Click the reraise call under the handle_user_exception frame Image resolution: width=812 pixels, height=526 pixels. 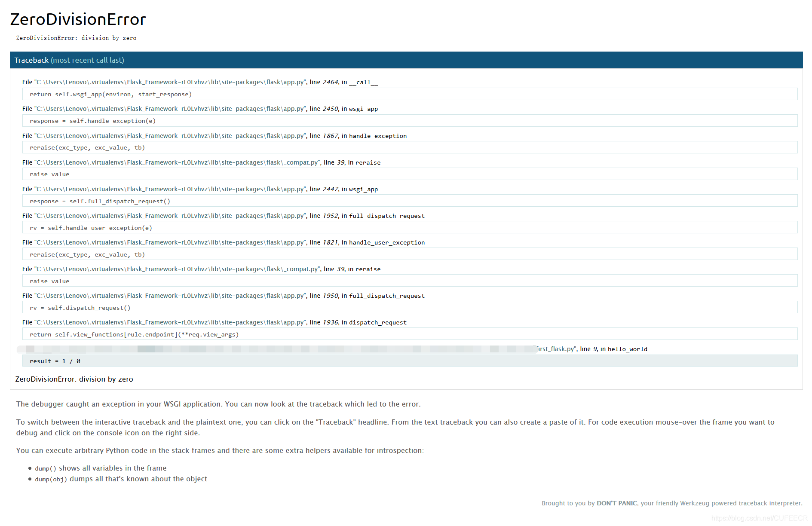410,254
